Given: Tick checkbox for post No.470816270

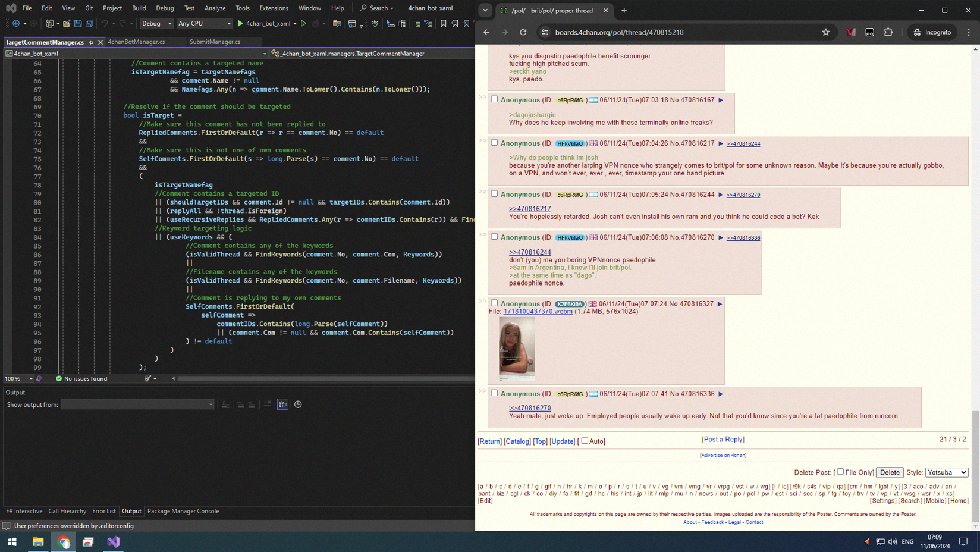Looking at the screenshot, I should (494, 237).
